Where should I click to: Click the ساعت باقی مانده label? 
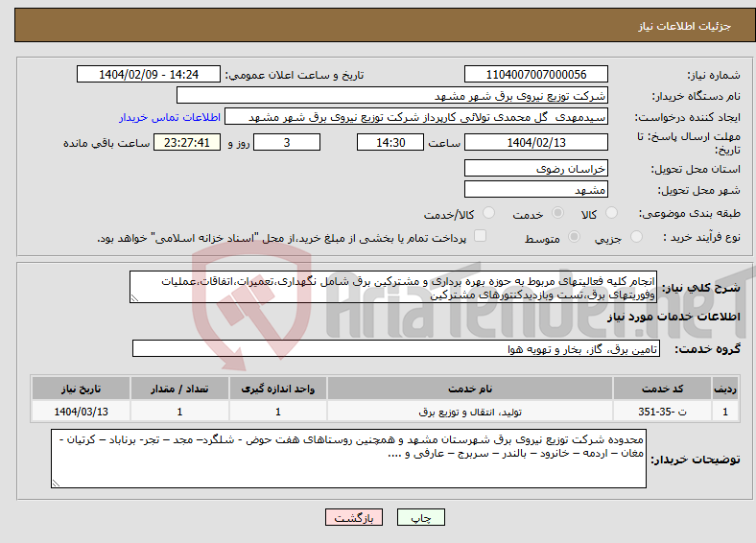[106, 143]
